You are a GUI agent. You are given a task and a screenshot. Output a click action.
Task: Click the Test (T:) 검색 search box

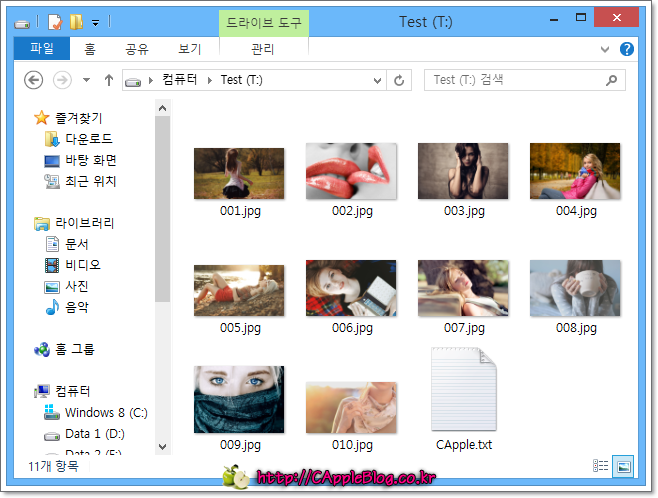(x=525, y=80)
